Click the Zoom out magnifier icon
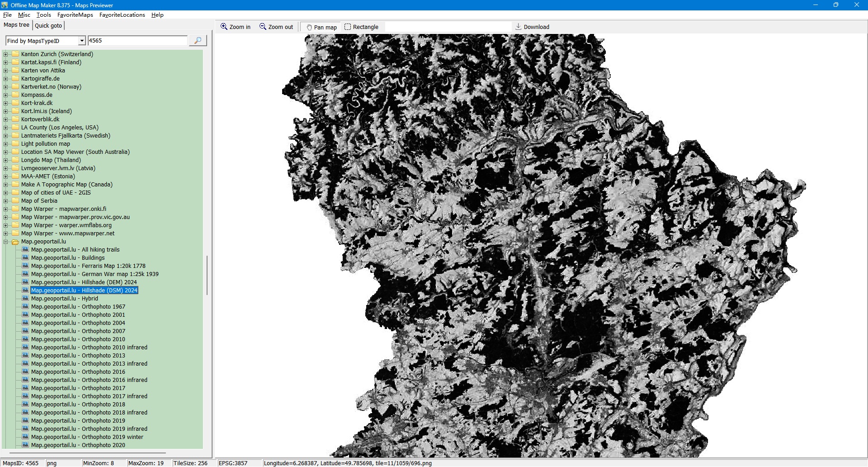 [x=263, y=27]
